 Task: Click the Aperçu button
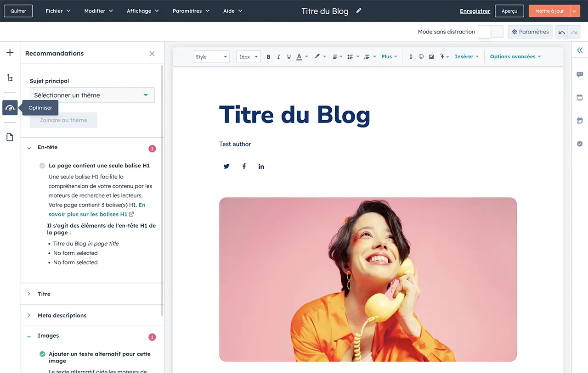(x=509, y=11)
